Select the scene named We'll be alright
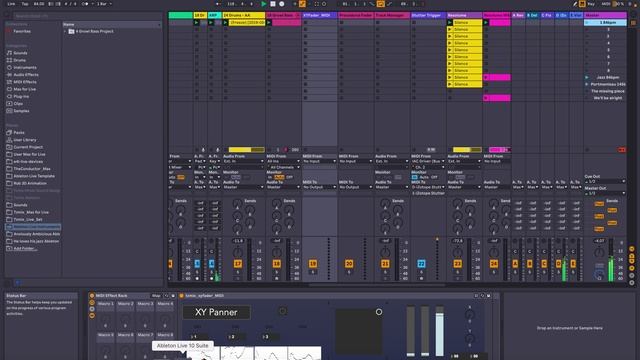The image size is (640, 360). 608,98
